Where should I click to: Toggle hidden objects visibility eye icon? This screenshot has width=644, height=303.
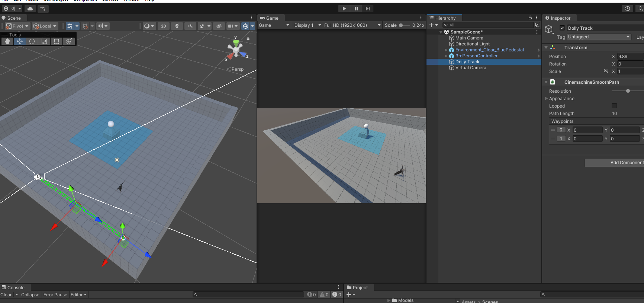tap(219, 26)
